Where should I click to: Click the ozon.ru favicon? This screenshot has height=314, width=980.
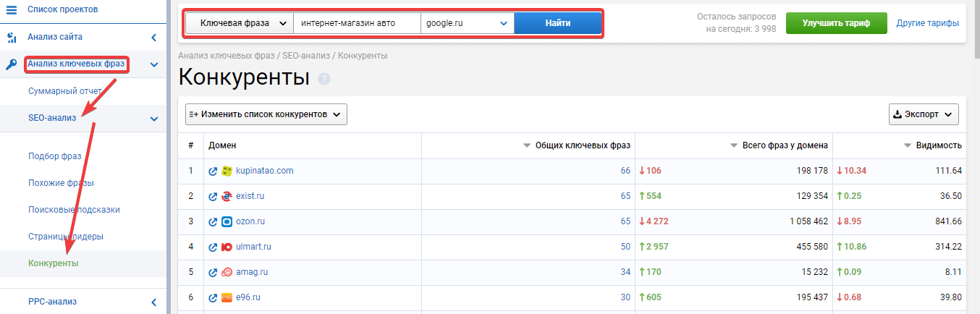tap(227, 222)
